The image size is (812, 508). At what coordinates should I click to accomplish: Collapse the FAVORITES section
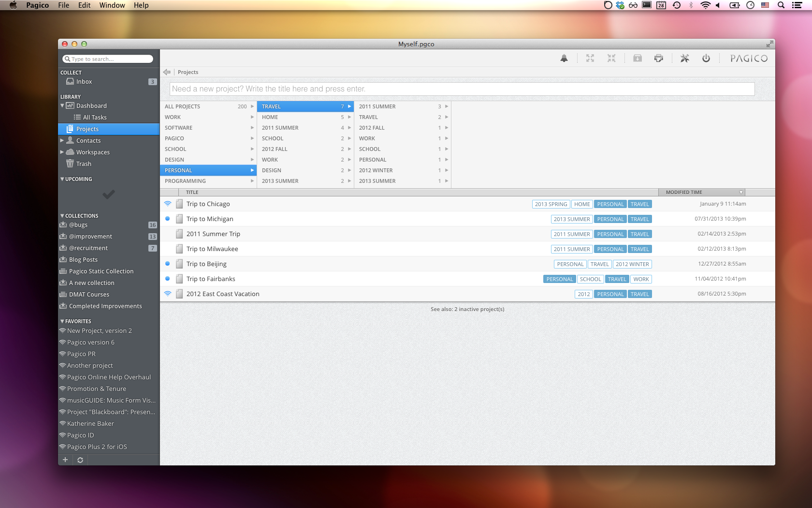(x=62, y=321)
